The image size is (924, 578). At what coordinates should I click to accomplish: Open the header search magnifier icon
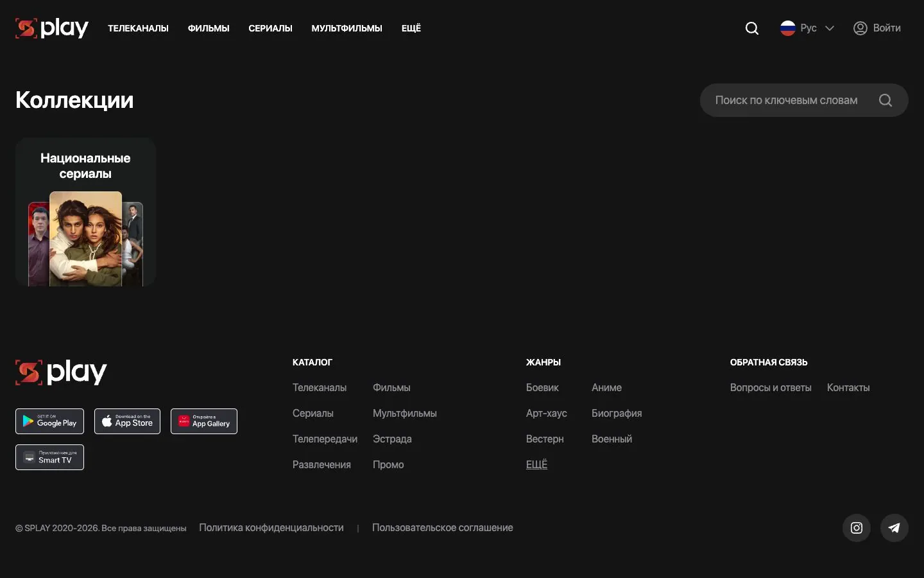point(752,28)
